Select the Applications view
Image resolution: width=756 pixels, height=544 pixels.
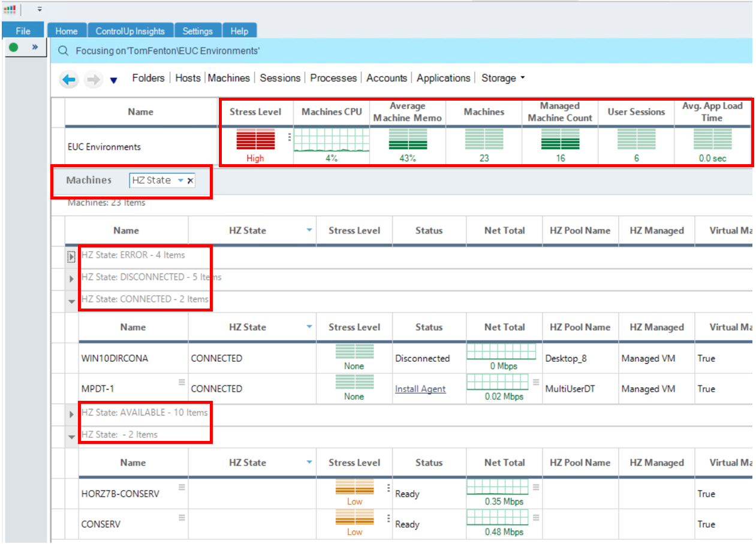click(x=444, y=78)
